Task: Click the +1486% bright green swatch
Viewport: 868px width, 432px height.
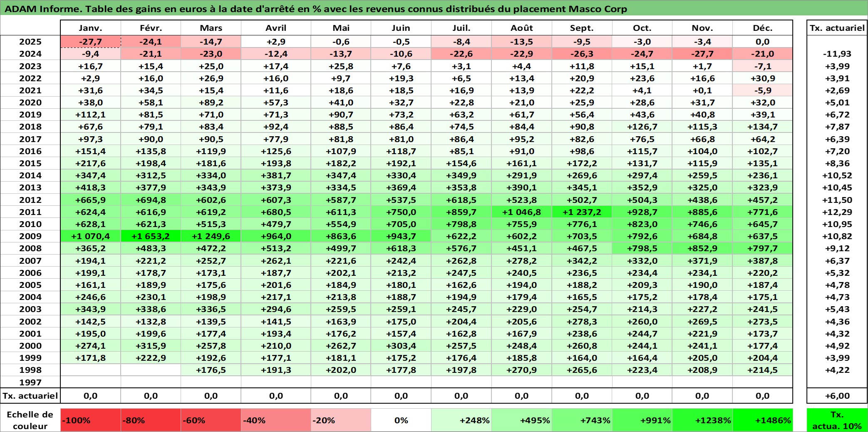Action: tap(762, 420)
